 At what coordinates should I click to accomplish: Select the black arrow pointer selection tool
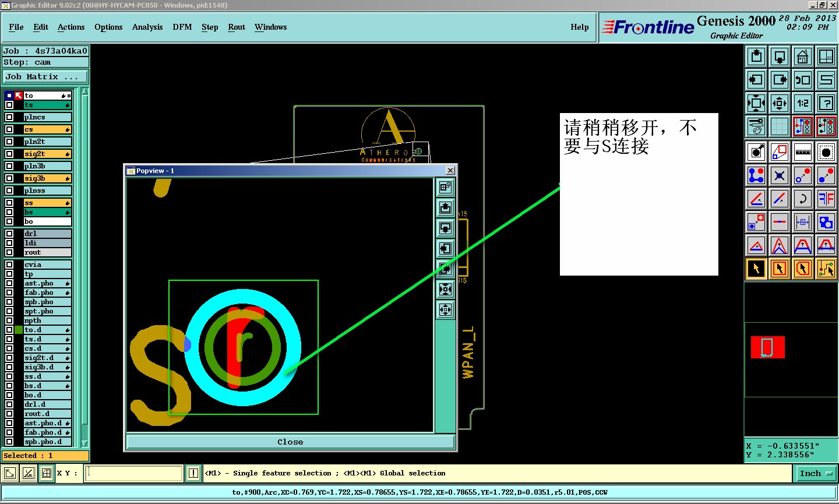(x=756, y=269)
